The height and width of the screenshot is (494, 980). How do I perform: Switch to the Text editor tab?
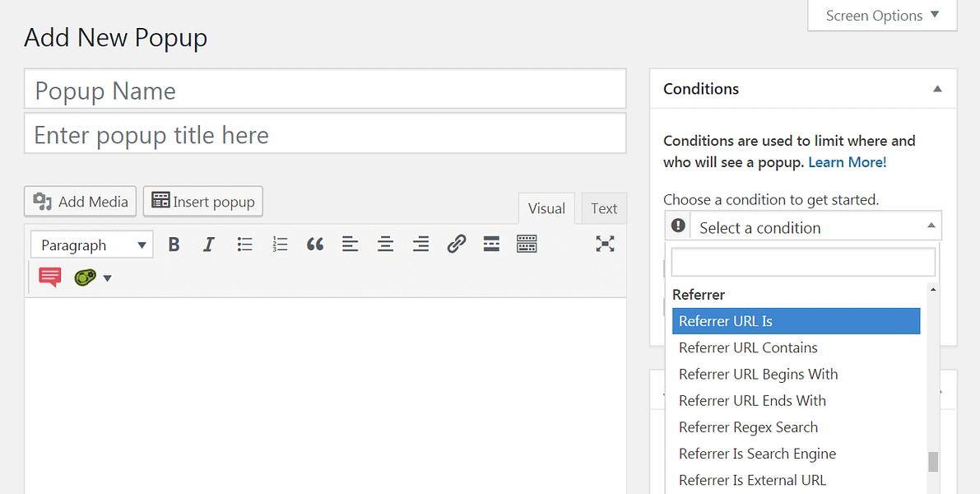coord(603,208)
